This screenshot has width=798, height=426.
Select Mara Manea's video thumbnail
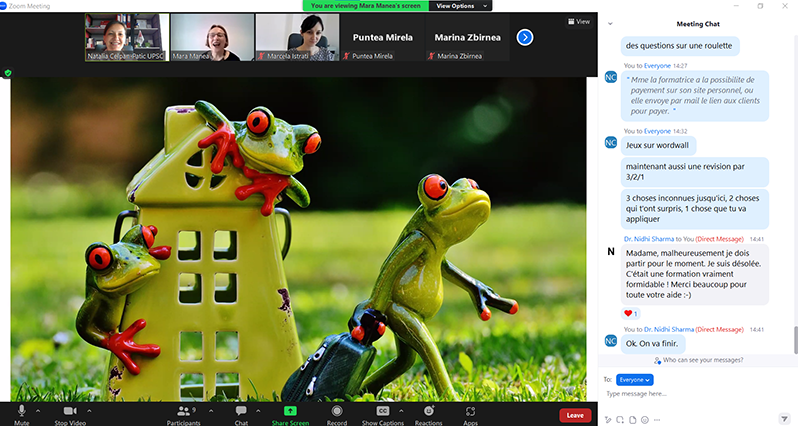pyautogui.click(x=212, y=37)
